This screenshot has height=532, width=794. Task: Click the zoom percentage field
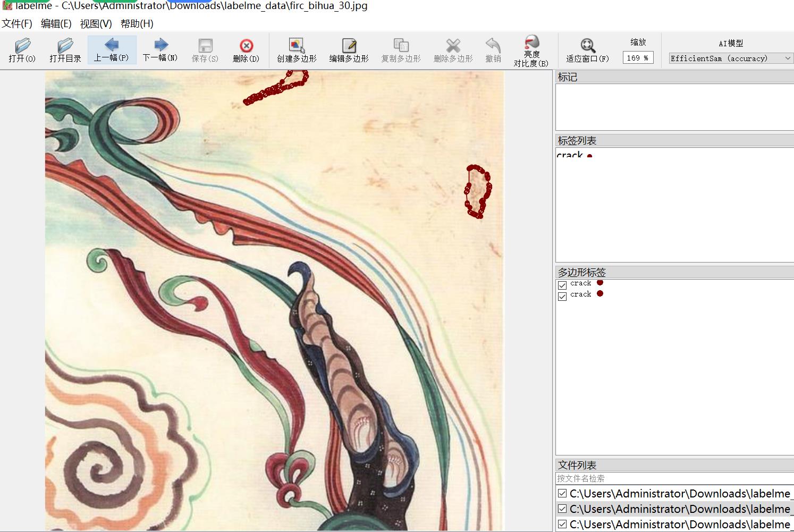pos(637,58)
